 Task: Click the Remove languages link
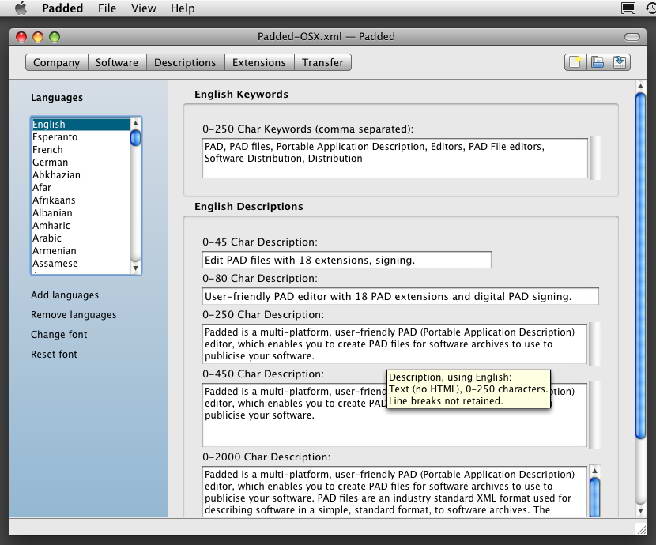[74, 315]
